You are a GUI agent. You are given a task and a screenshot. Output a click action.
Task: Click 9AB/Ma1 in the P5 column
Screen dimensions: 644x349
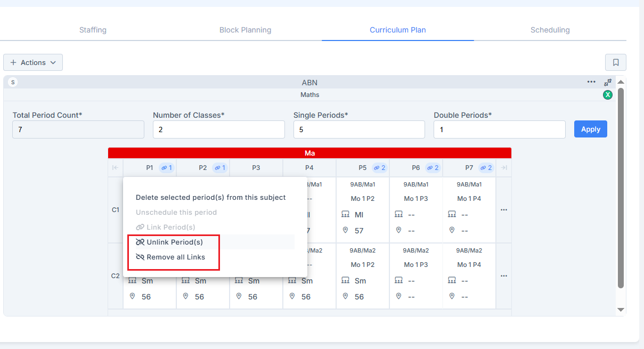point(363,184)
